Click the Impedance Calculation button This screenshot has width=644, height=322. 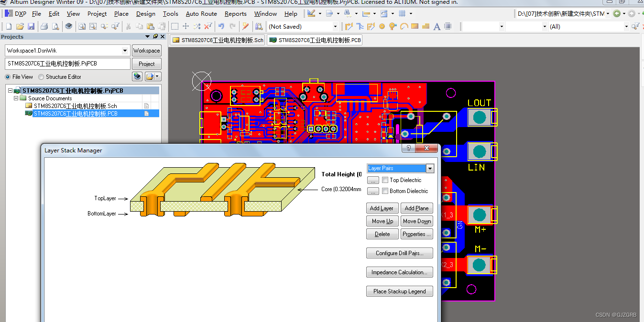click(x=400, y=272)
